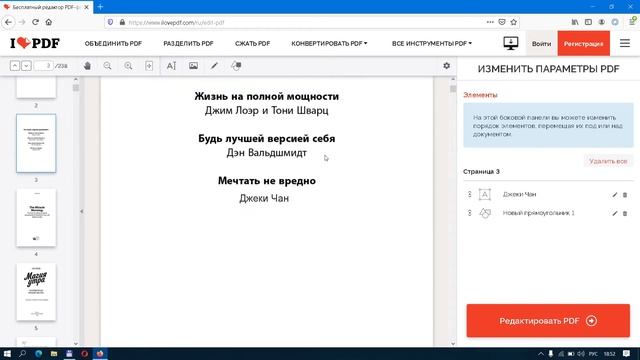Expand КОНВЕРТИРОВАТЬ PDF dropdown

[329, 43]
